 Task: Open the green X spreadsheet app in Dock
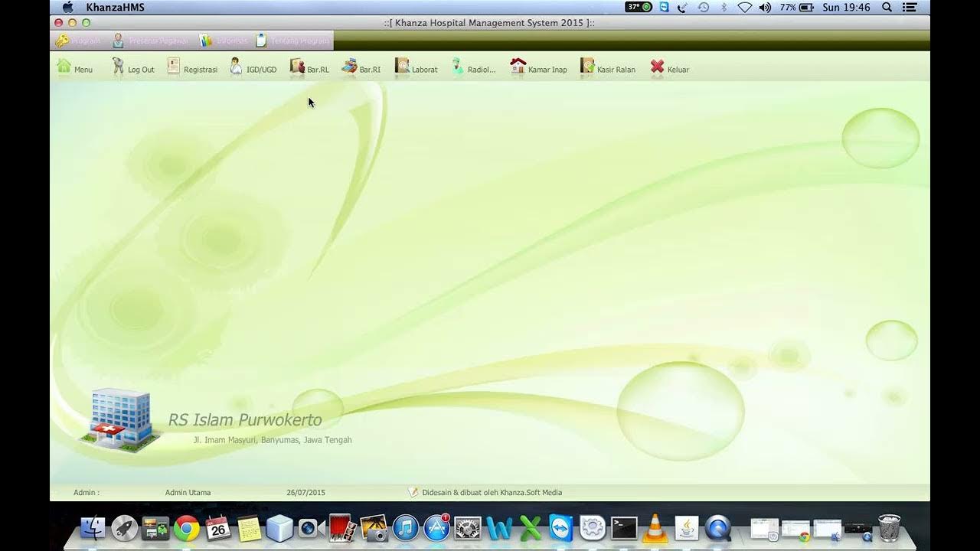click(530, 528)
